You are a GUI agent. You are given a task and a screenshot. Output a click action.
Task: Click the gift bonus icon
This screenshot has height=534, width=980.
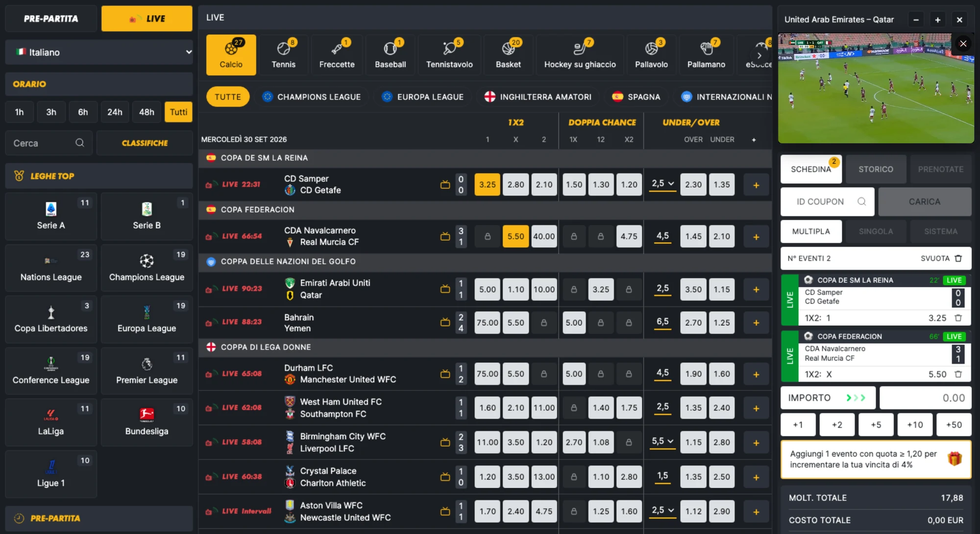(954, 459)
